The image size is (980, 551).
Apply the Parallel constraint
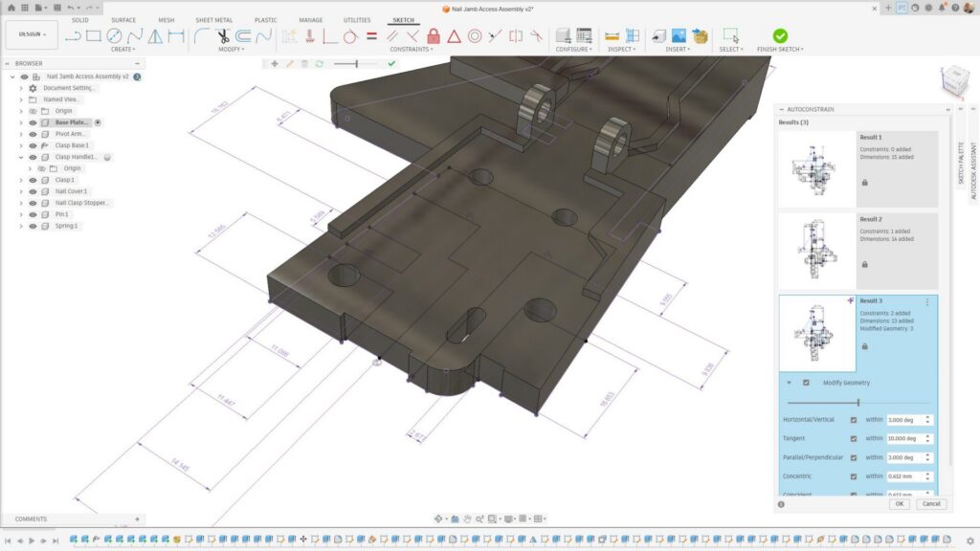point(391,36)
